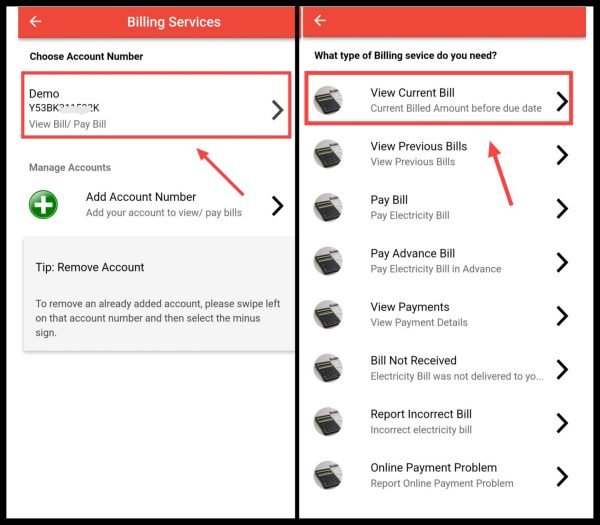The width and height of the screenshot is (600, 525).
Task: Click calculator icon beside Bill Not Received
Action: (x=329, y=368)
